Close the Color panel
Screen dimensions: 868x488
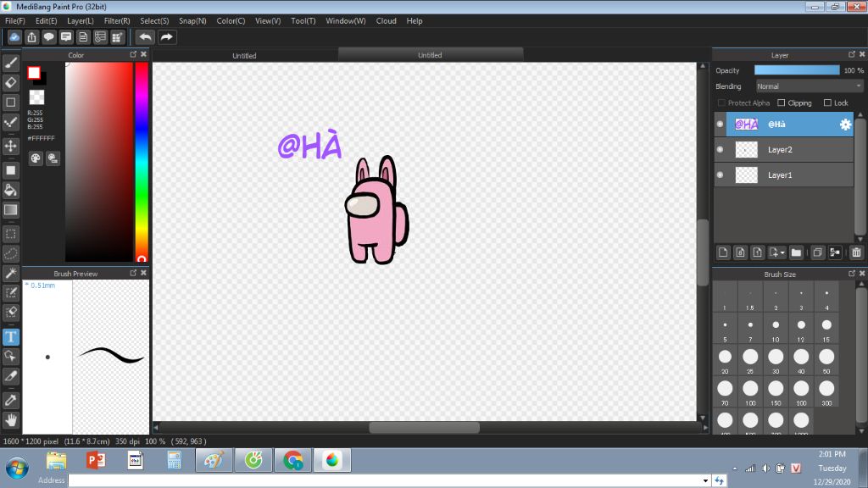point(143,54)
